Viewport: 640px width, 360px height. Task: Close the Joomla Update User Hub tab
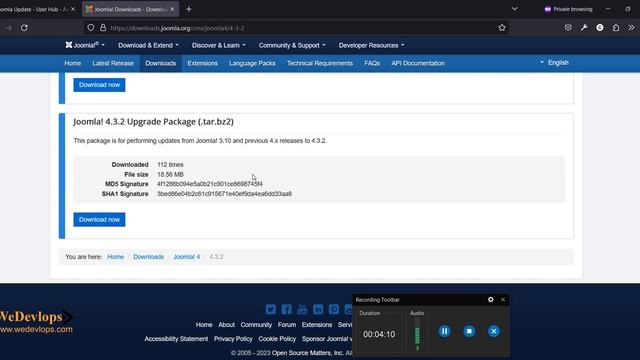[x=73, y=9]
